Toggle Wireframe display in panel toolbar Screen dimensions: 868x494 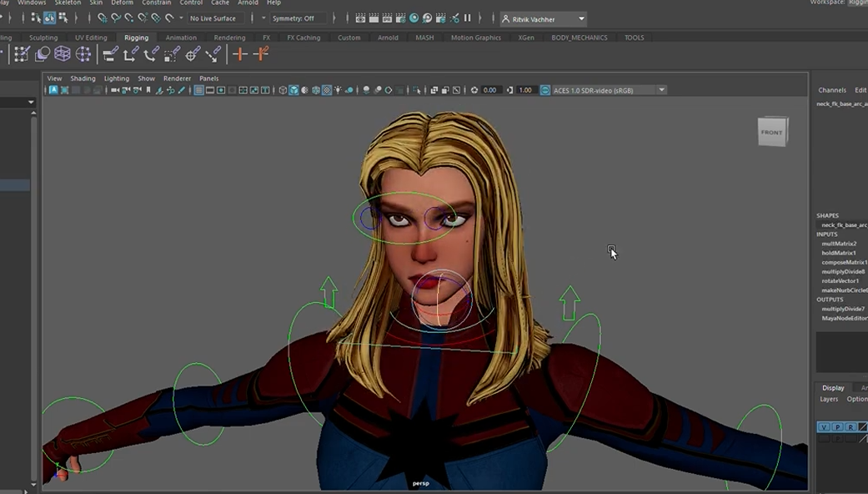coord(283,90)
